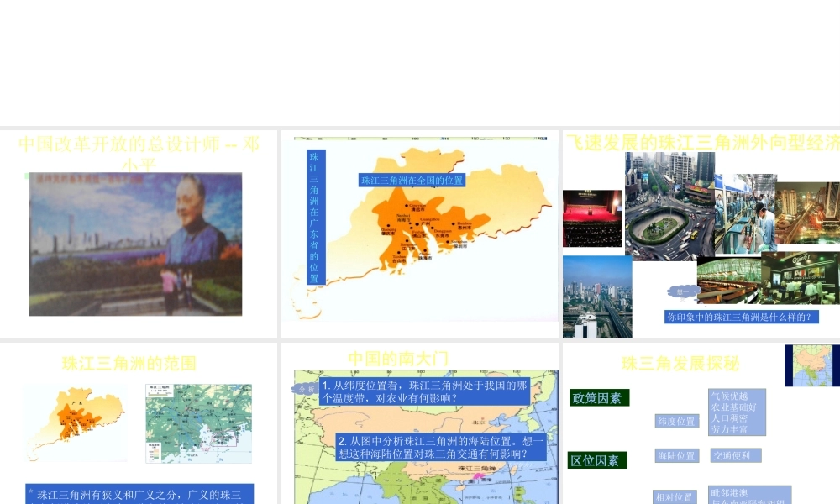Click the text box 珠江三角洲有狭义和广义之分
This screenshot has width=840, height=504.
139,494
